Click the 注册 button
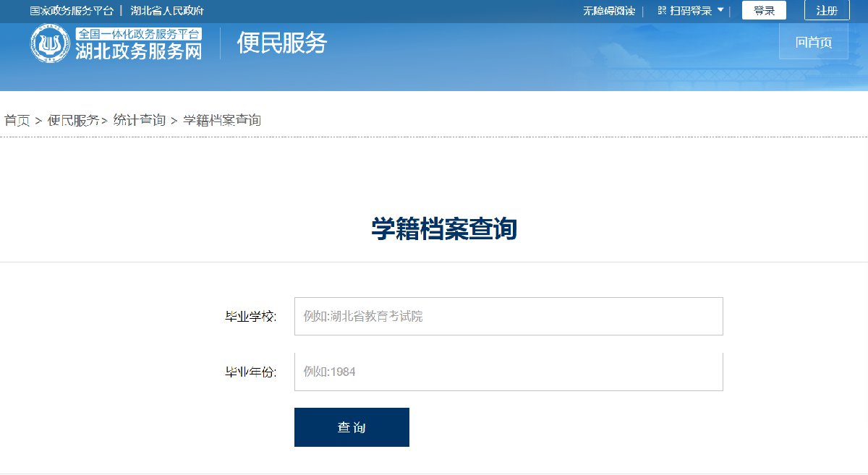868x475 pixels. (x=827, y=10)
